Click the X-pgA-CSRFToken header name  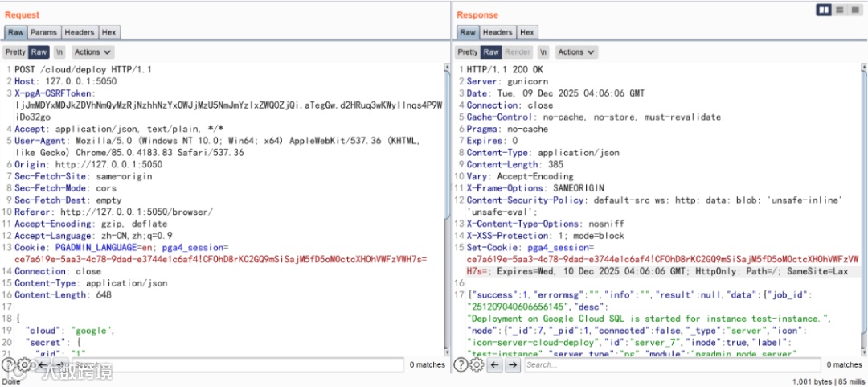click(x=55, y=93)
